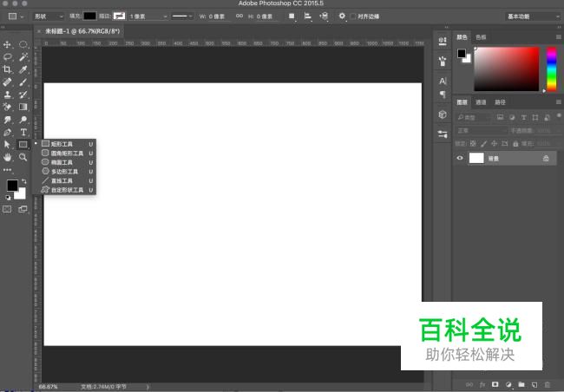Open the 基本功能 workspace dropdown
Image resolution: width=564 pixels, height=392 pixels.
[532, 16]
